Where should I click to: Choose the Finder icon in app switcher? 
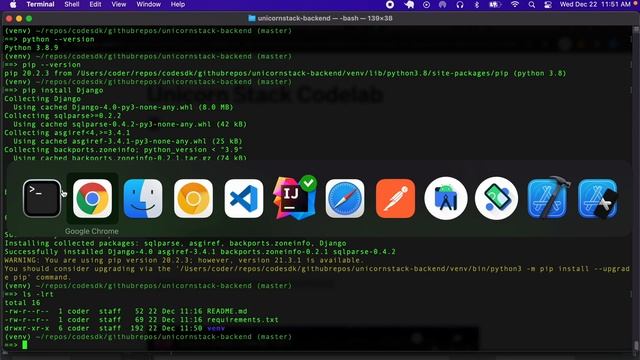pos(143,198)
